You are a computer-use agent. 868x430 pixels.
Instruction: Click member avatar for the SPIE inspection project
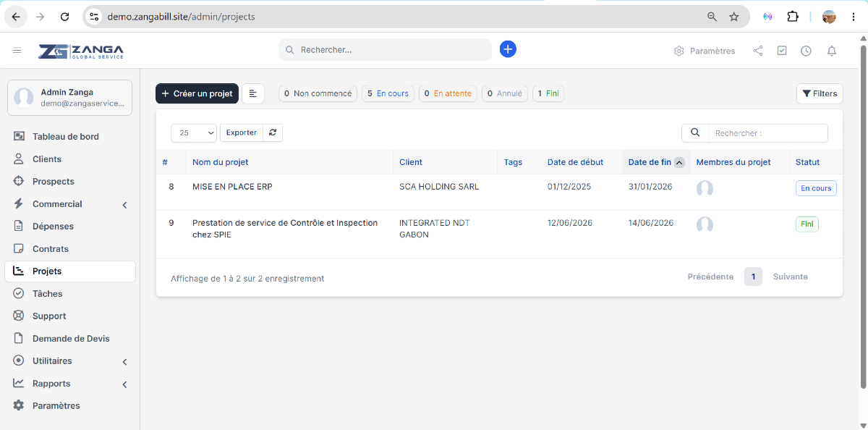[x=705, y=224]
